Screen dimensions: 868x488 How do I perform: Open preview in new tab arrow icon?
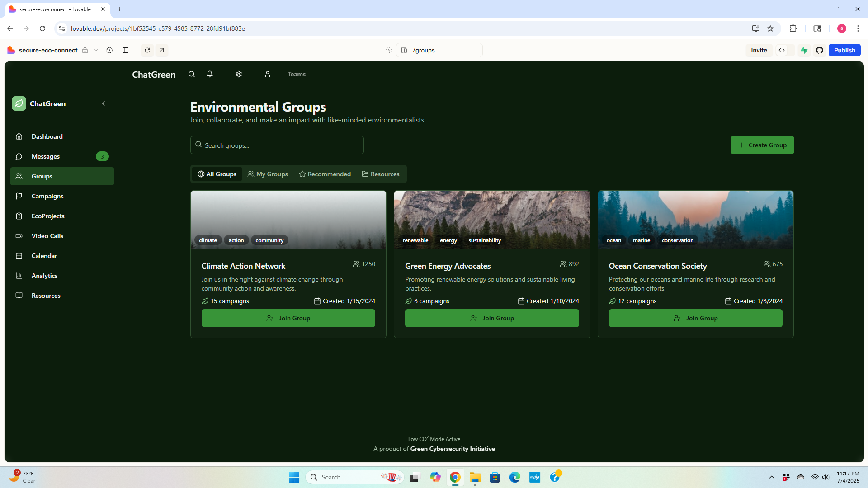pos(162,50)
